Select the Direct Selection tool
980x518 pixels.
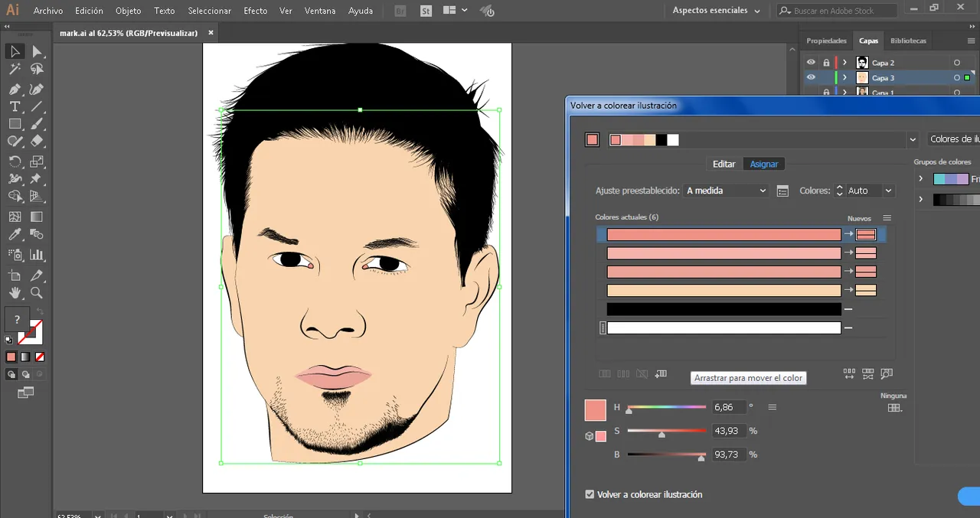pyautogui.click(x=36, y=51)
